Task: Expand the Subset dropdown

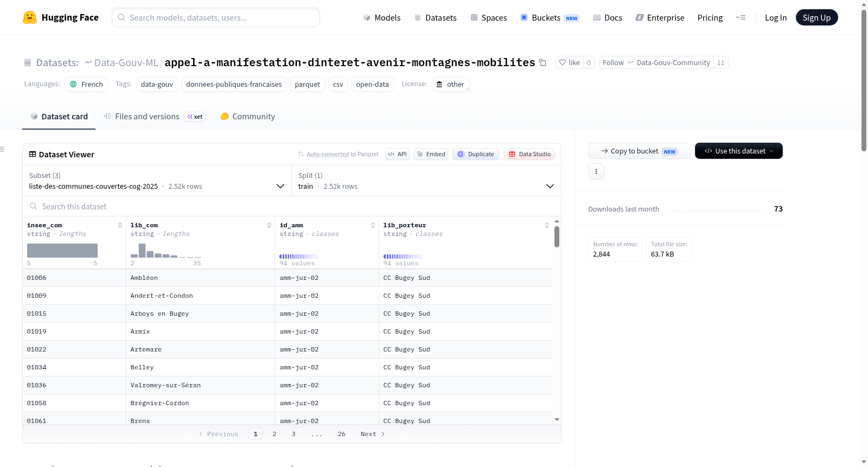Action: pos(157,181)
